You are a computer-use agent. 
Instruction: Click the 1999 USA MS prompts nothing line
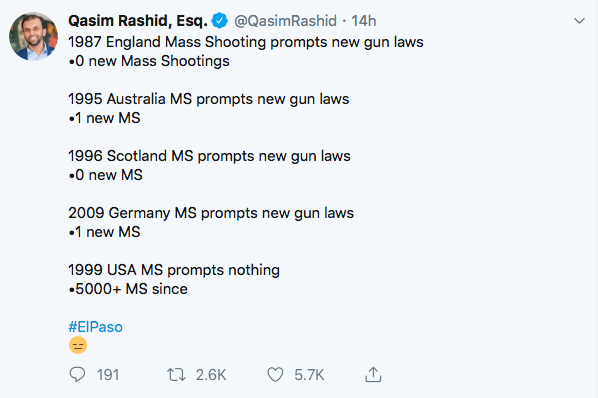tap(174, 270)
